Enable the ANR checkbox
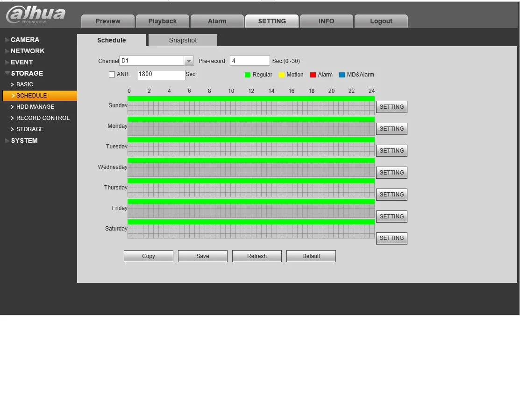520x420 pixels. (112, 75)
